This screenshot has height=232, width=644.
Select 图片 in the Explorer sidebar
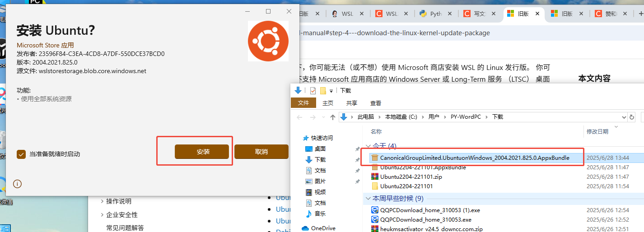pyautogui.click(x=320, y=181)
